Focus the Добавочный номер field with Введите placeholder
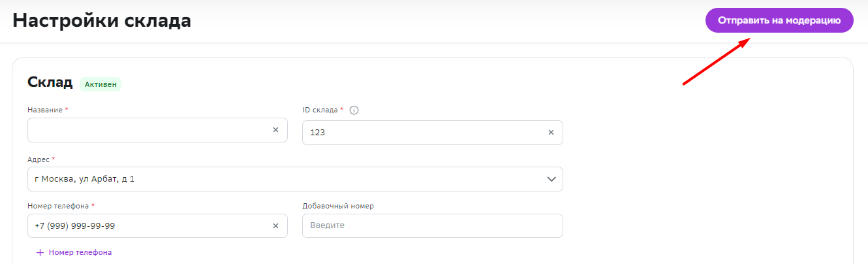The width and height of the screenshot is (868, 264). (x=433, y=226)
